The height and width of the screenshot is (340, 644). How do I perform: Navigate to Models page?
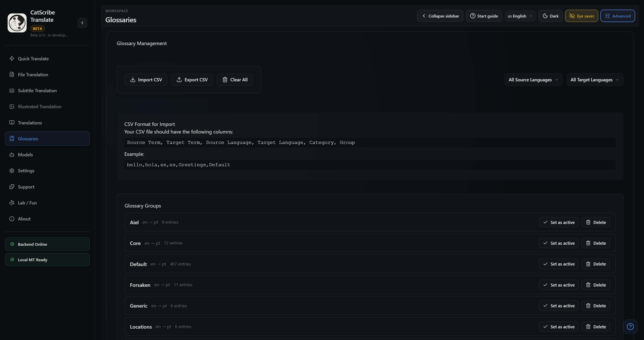[25, 155]
